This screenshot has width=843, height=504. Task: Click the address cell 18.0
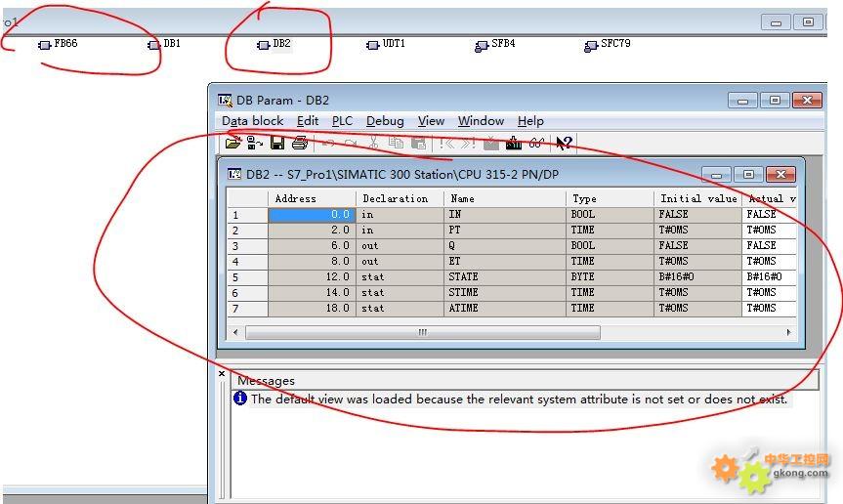pos(312,308)
